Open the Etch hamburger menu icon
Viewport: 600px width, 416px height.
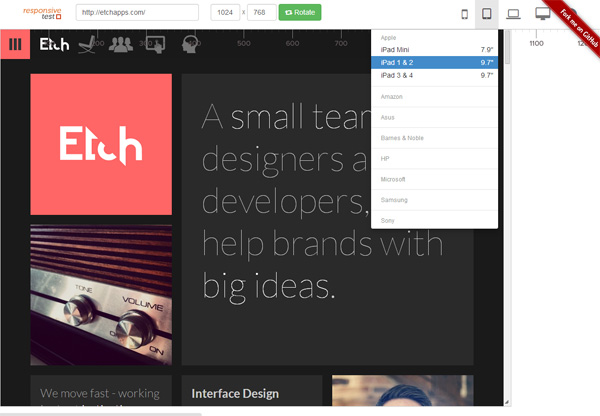15,44
